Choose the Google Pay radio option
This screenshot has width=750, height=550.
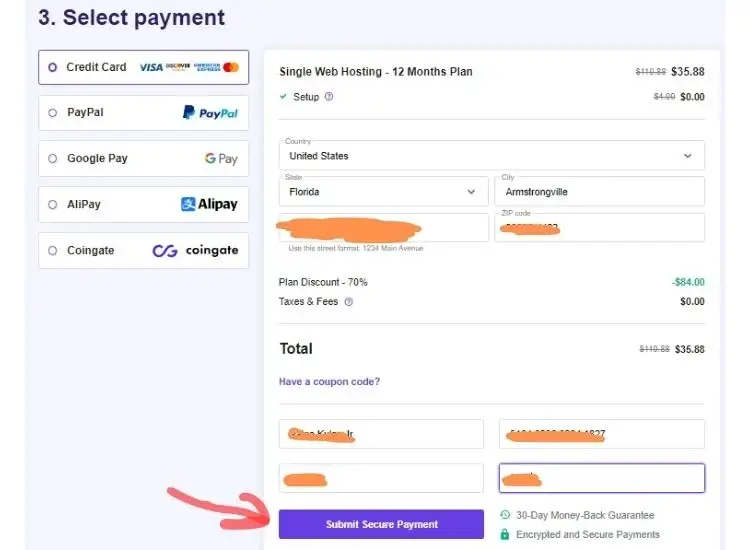pyautogui.click(x=53, y=158)
